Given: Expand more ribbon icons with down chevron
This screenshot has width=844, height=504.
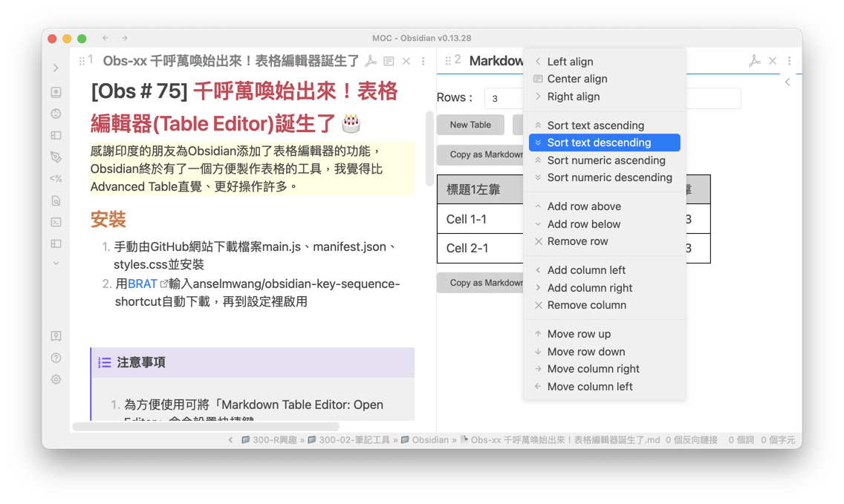Looking at the screenshot, I should [56, 264].
